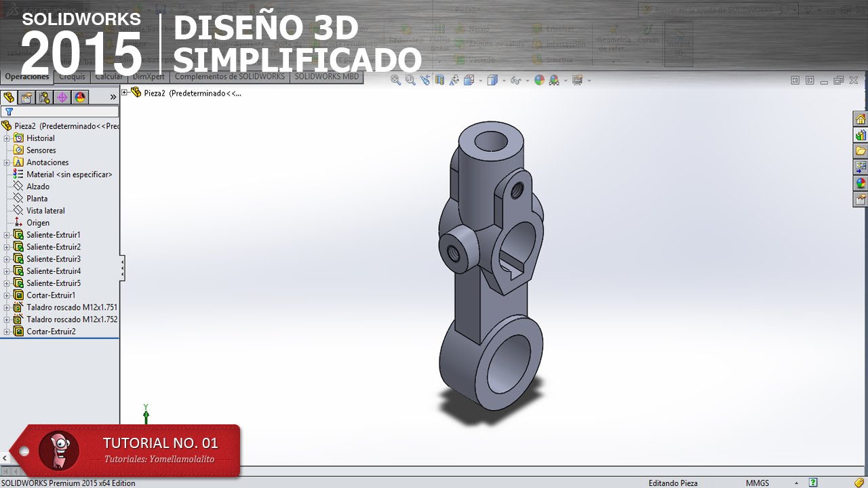Select the Vista lateral plane
Image resolution: width=868 pixels, height=488 pixels.
tap(45, 211)
